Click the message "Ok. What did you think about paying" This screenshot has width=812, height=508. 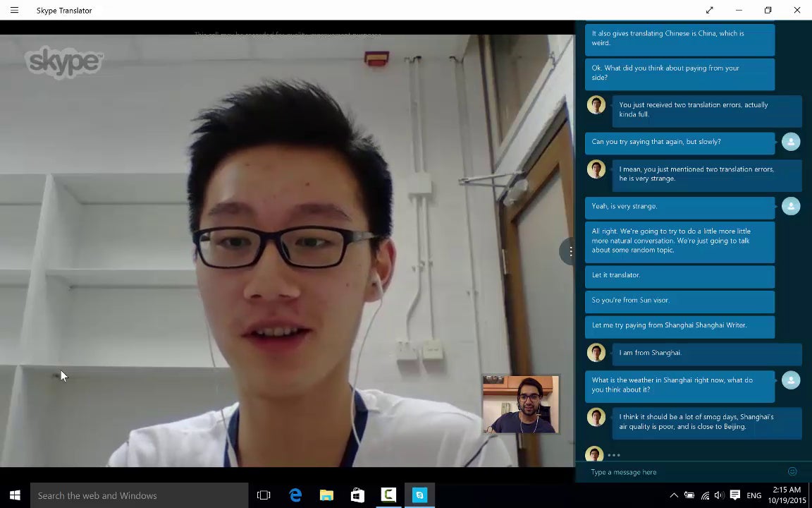pos(680,73)
